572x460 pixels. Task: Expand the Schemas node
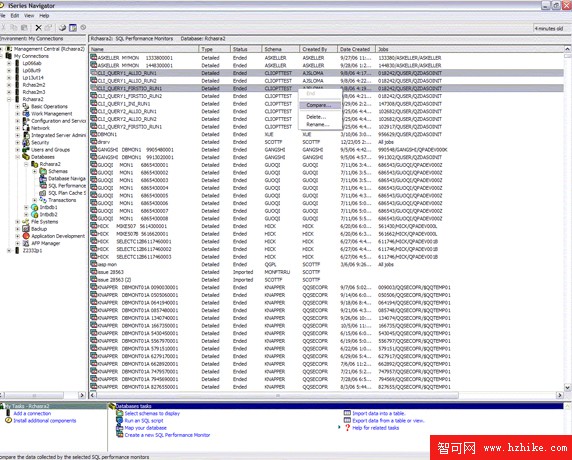coord(35,171)
